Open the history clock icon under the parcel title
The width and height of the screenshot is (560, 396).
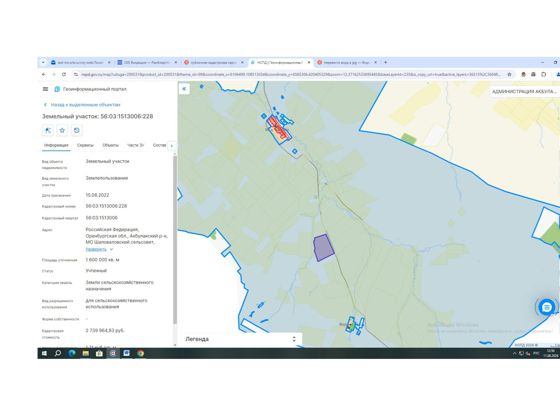point(76,130)
